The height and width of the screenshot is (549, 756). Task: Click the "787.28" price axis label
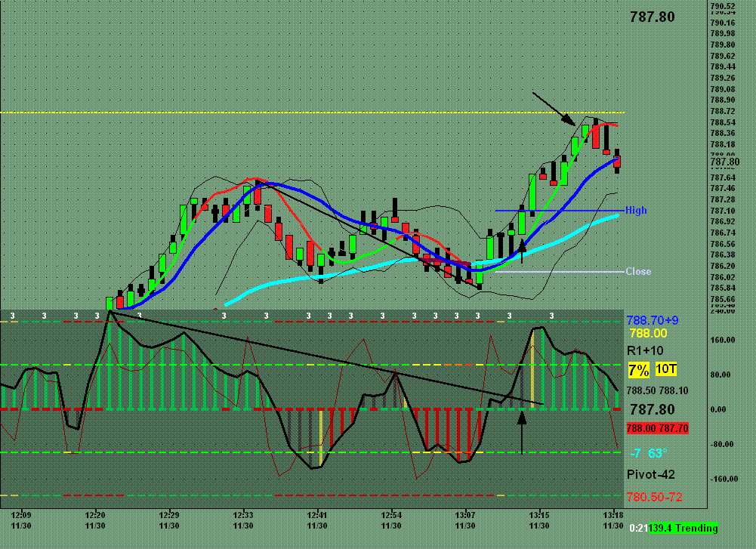pos(723,199)
